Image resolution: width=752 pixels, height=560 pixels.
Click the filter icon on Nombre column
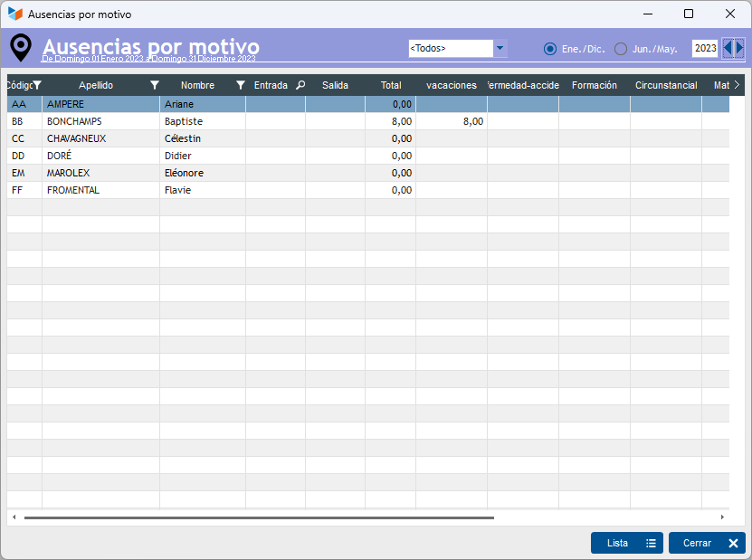[241, 85]
